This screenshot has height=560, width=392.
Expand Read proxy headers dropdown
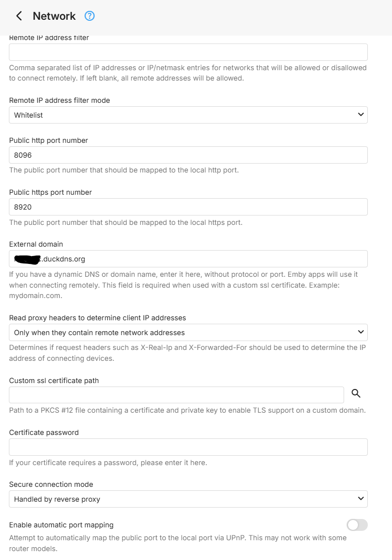(x=188, y=333)
